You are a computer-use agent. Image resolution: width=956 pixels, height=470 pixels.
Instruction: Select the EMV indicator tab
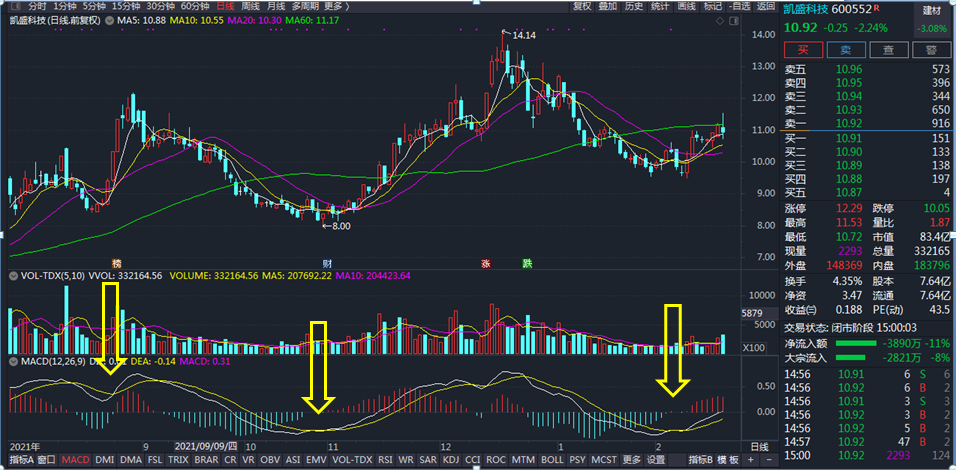pyautogui.click(x=316, y=459)
